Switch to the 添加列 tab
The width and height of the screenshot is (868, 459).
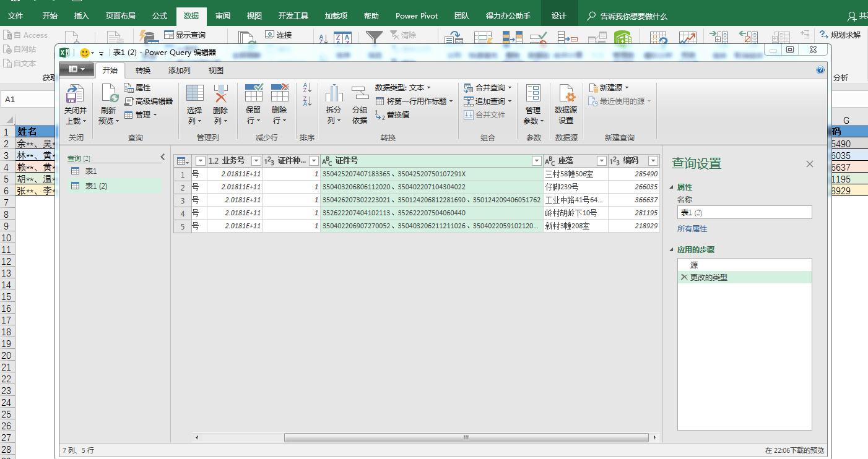pos(179,71)
